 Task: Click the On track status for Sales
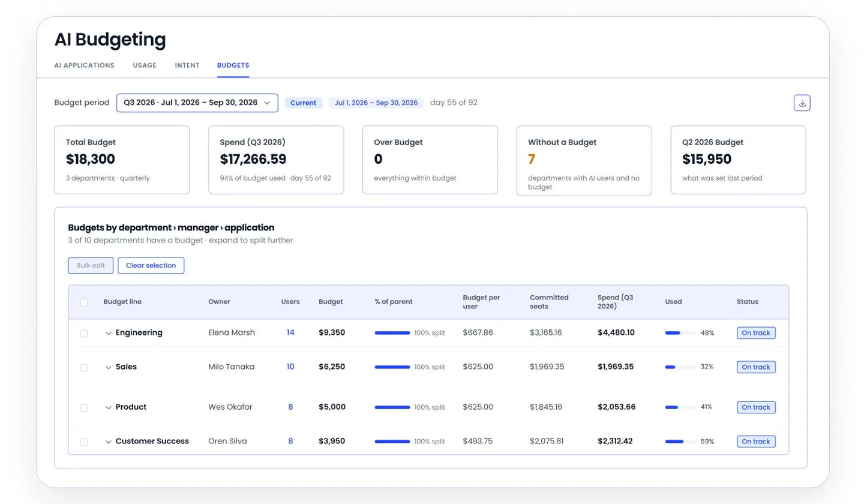point(756,367)
